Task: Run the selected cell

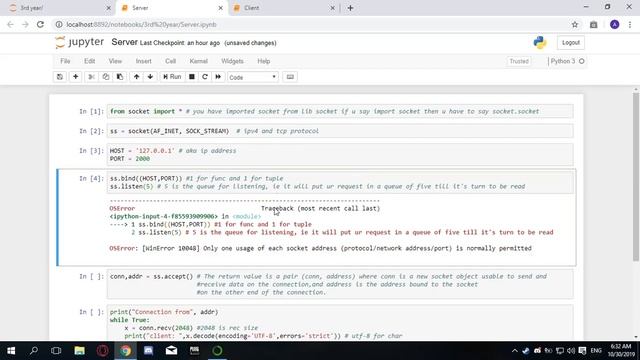Action: coord(172,77)
